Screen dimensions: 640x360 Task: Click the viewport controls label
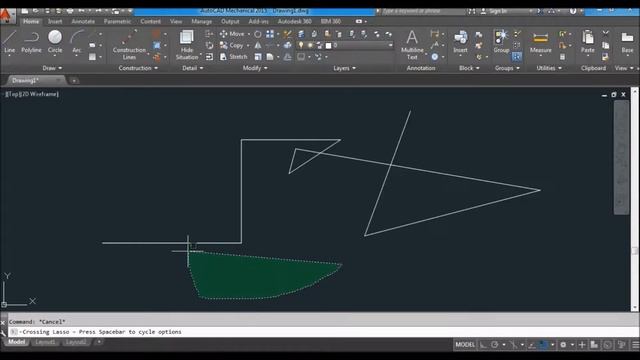tap(32, 94)
